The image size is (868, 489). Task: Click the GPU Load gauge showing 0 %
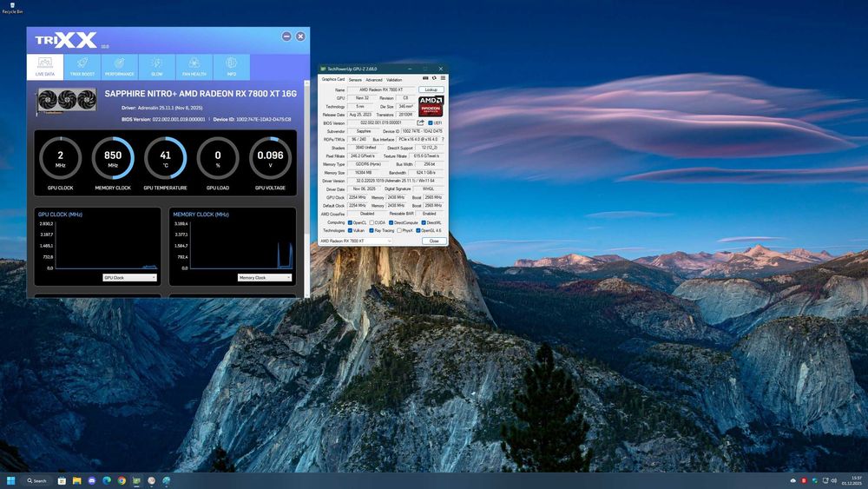[218, 158]
